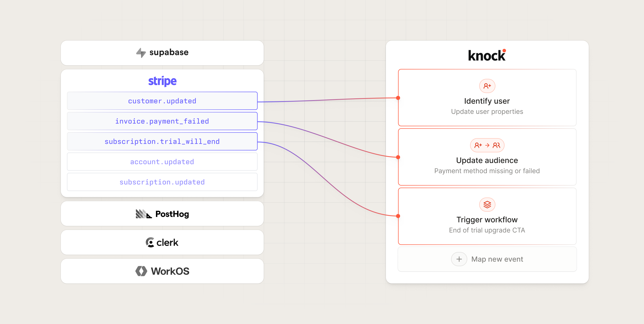The height and width of the screenshot is (324, 644).
Task: Click the PostHog hedgehog logo icon
Action: pyautogui.click(x=144, y=214)
